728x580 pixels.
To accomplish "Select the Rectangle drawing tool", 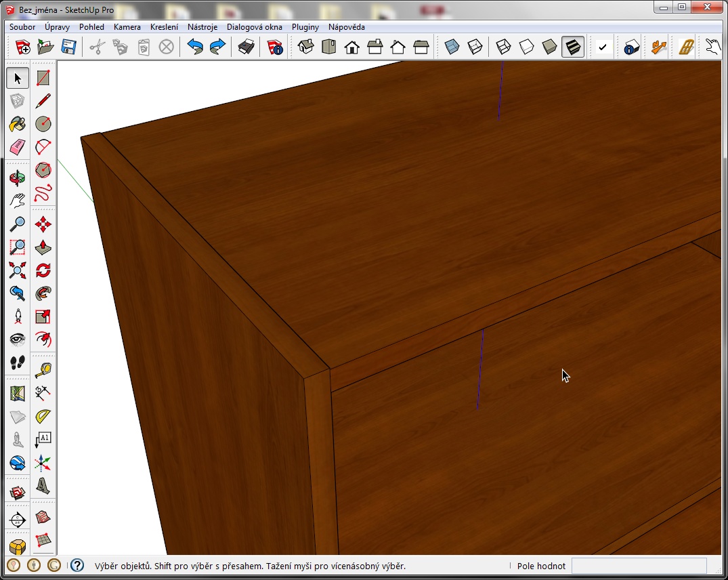I will pyautogui.click(x=43, y=78).
